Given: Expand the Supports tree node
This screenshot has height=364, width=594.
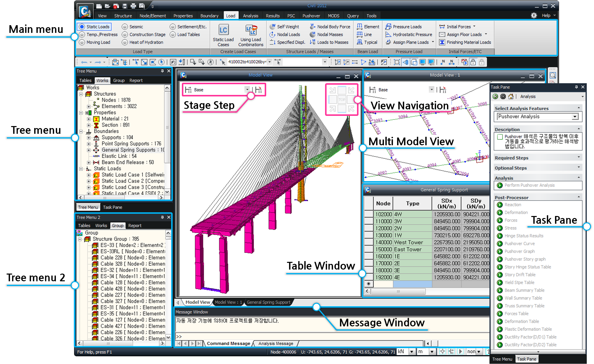Looking at the screenshot, I should pos(89,138).
